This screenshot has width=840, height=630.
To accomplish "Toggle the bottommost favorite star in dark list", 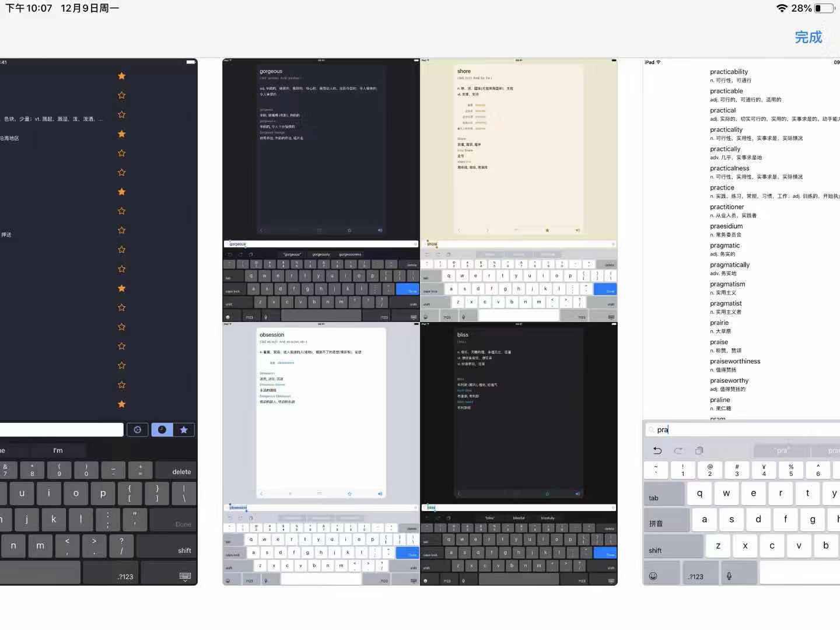I will (x=122, y=404).
